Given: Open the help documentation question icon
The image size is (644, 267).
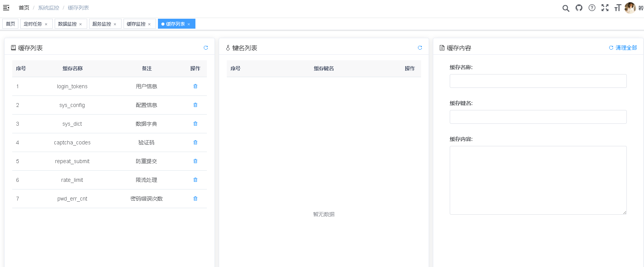Looking at the screenshot, I should coord(592,8).
